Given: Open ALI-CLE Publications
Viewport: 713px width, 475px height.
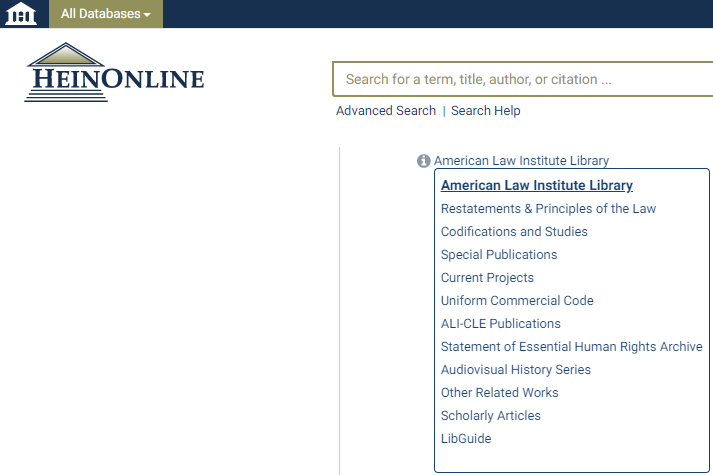Looking at the screenshot, I should (x=501, y=324).
